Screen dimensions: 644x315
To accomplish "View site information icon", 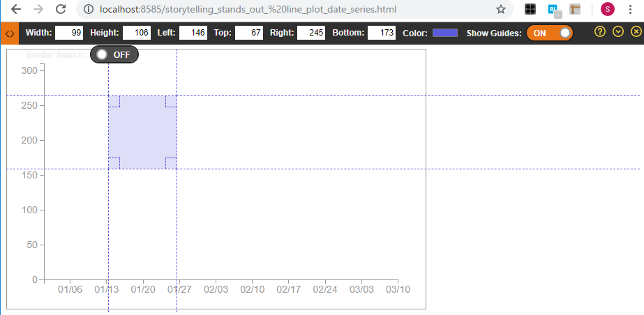I will coord(89,10).
